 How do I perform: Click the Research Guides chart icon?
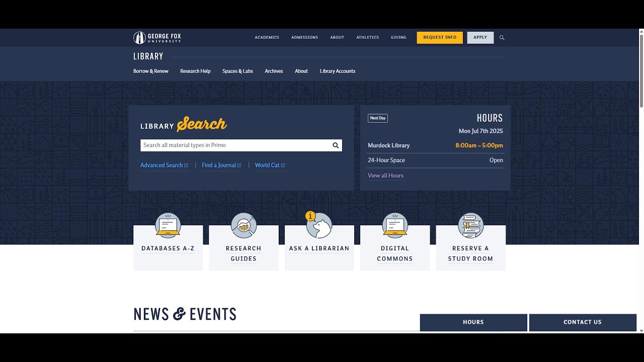(x=244, y=225)
